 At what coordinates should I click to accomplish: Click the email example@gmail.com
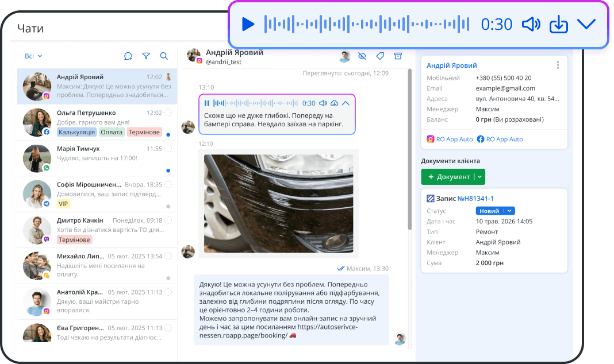click(505, 88)
